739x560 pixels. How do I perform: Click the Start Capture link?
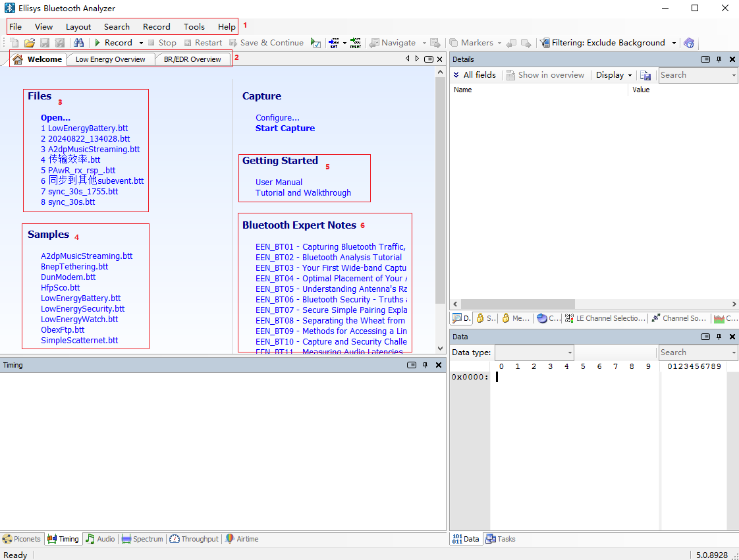click(285, 128)
